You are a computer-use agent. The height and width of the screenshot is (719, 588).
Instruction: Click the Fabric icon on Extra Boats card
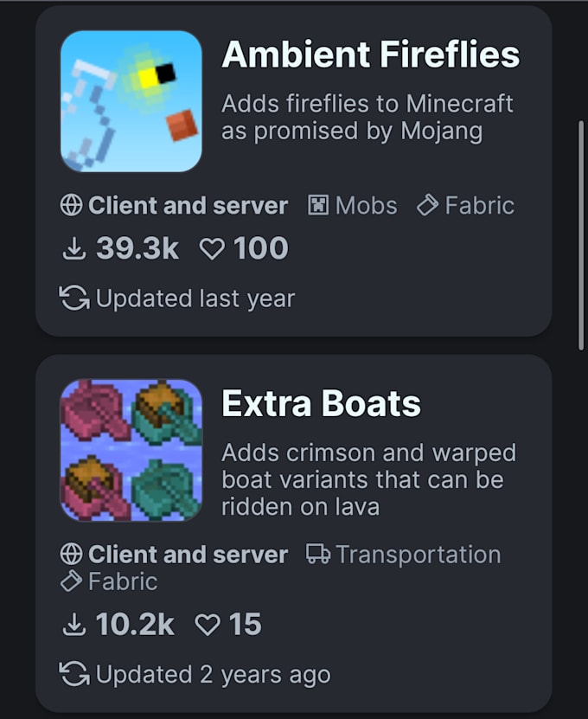[70, 581]
